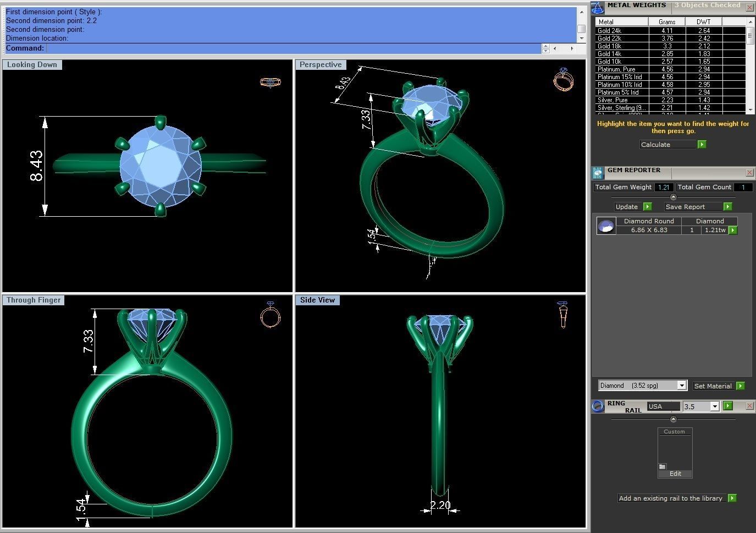This screenshot has width=756, height=533.
Task: Select the Platinum 15% Irid row
Action: 671,77
